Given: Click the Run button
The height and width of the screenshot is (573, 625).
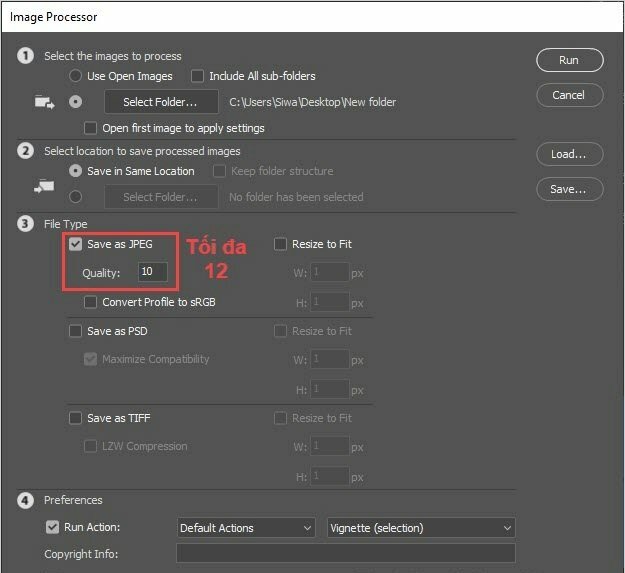Looking at the screenshot, I should click(x=569, y=60).
